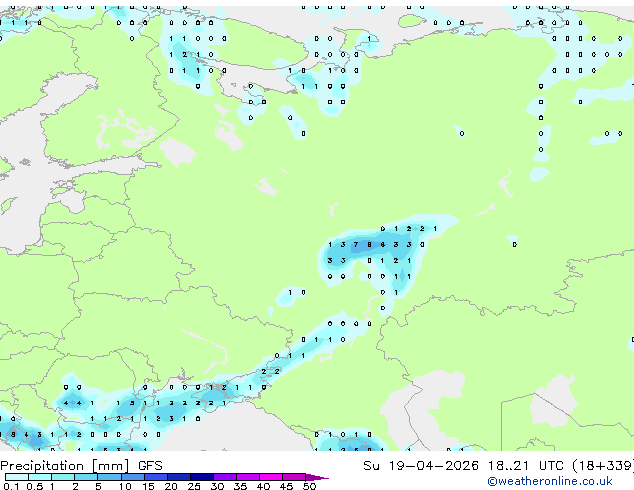The image size is (634, 490).
Task: Click the '25' legend label
Action: 194,486
